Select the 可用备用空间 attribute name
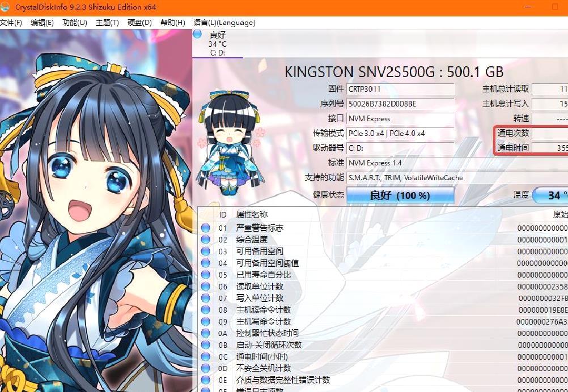 click(260, 251)
